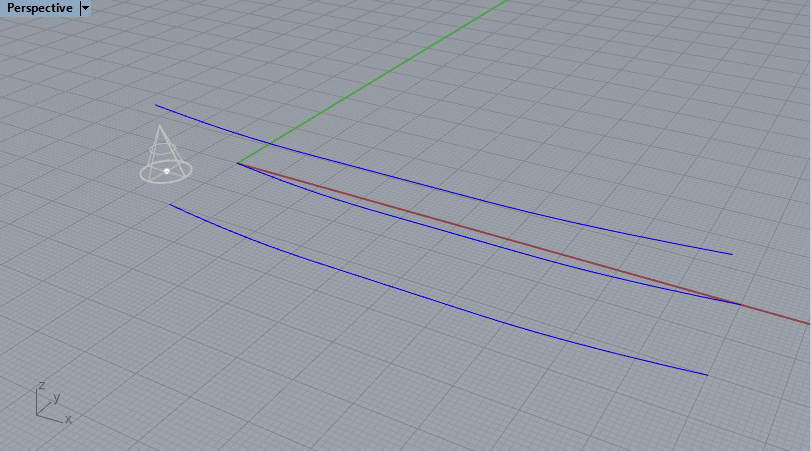The image size is (811, 451).
Task: Pick the left endpoint of the bottom blue curve
Action: pyautogui.click(x=170, y=205)
